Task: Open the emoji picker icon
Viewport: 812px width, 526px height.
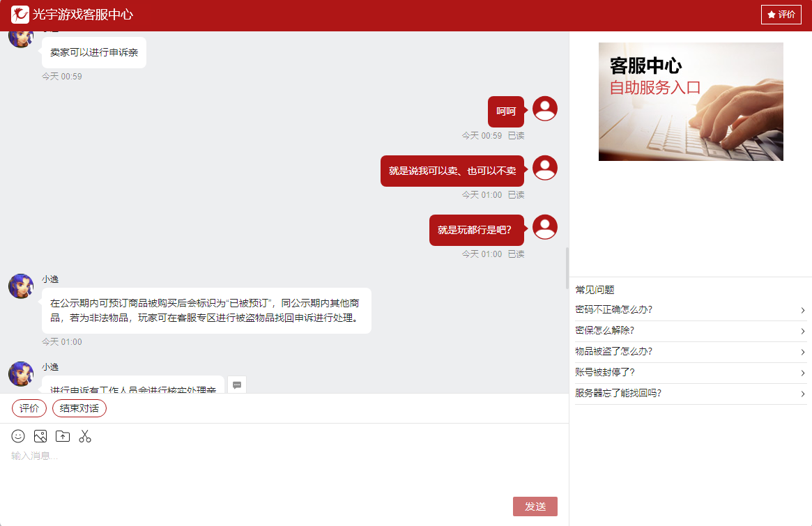Action: click(x=18, y=436)
